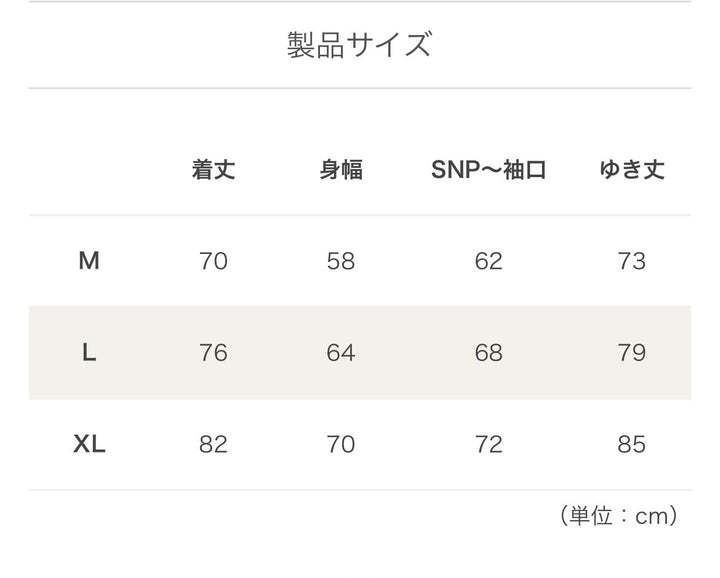Image resolution: width=720 pixels, height=578 pixels.
Task: Click the SNP〜袖口 column header
Action: (489, 170)
